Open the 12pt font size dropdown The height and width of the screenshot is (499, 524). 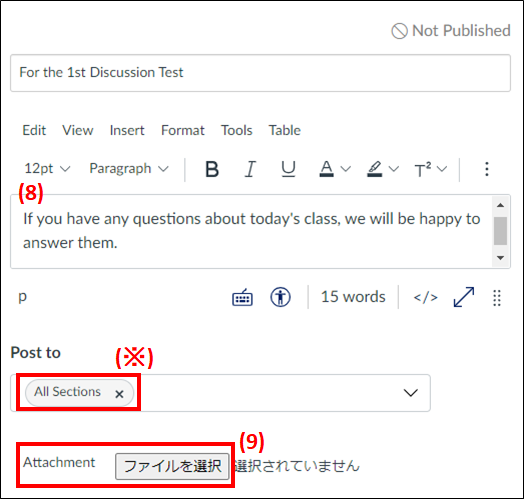pos(47,168)
